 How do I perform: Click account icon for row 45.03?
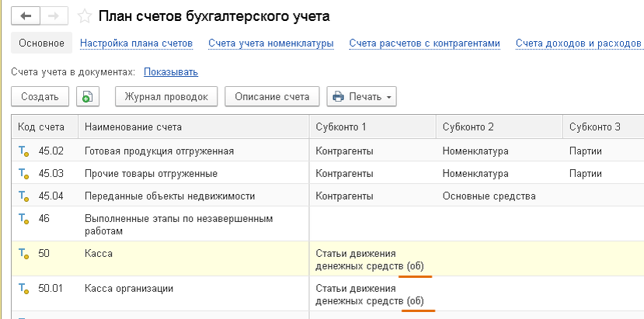(x=24, y=174)
